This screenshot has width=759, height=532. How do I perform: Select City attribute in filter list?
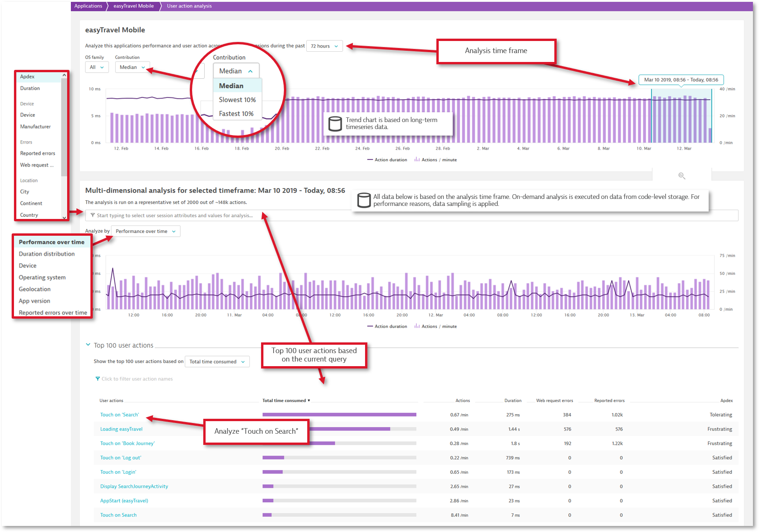coord(25,191)
